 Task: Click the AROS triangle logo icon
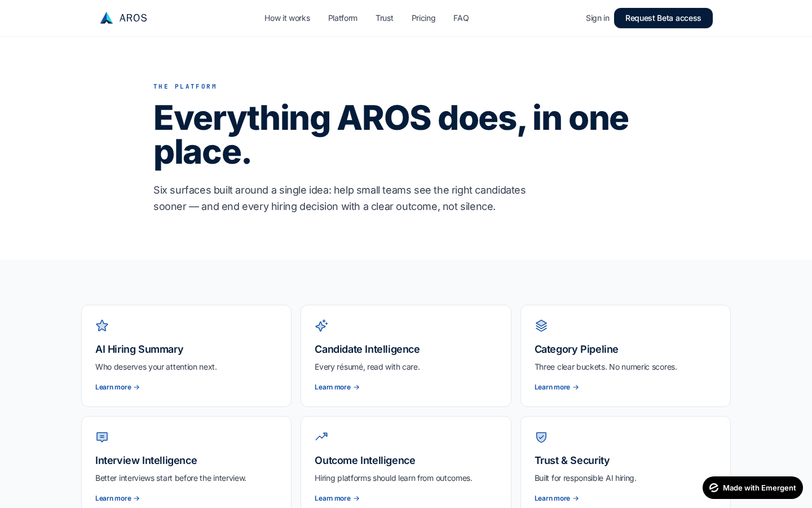coord(107,18)
